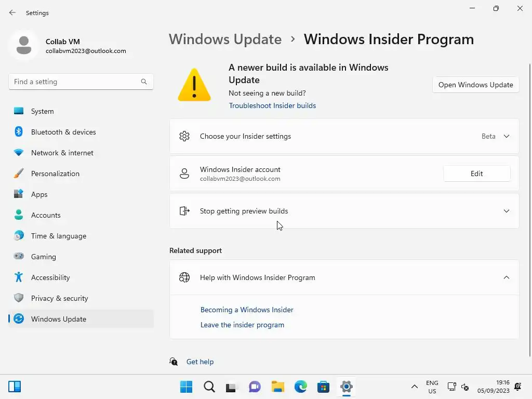The width and height of the screenshot is (532, 399).
Task: Click collabvm2023@outlook.com under Collab VM
Action: [86, 51]
